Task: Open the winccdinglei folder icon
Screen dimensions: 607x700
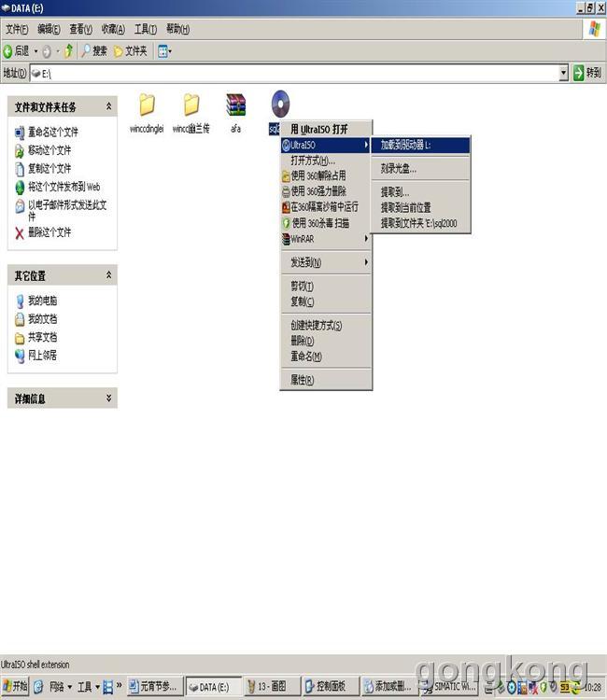Action: pyautogui.click(x=147, y=105)
